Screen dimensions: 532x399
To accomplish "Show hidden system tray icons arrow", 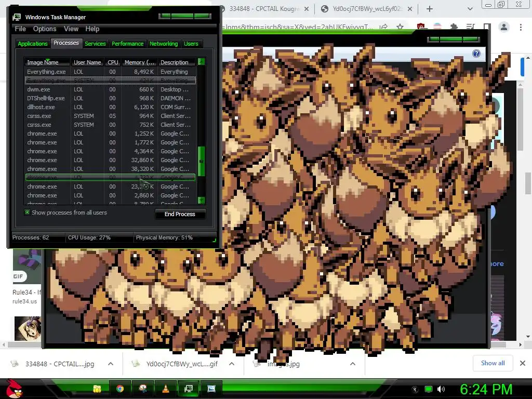I will (x=415, y=389).
